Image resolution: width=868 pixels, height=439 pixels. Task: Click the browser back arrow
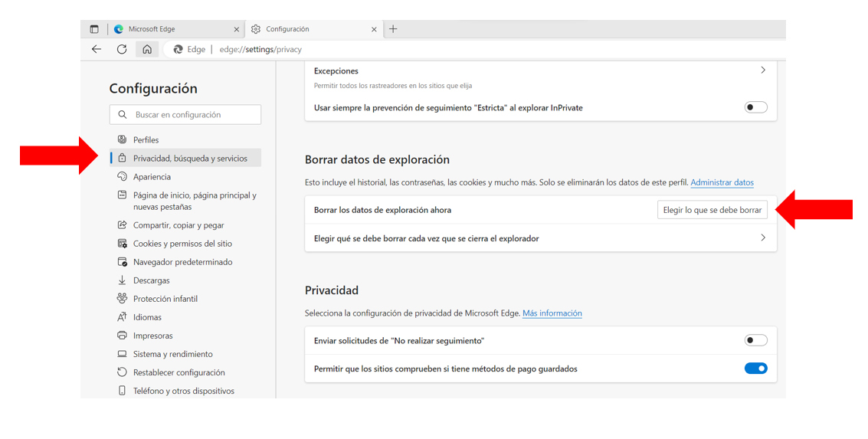click(97, 49)
